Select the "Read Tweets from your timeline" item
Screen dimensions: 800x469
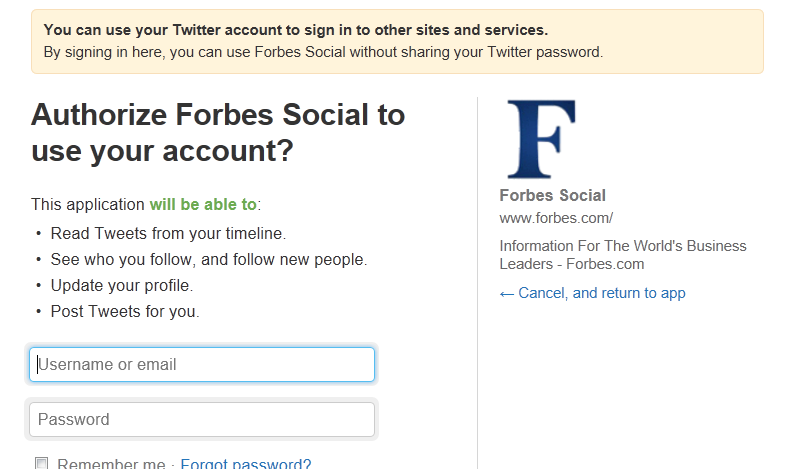[x=168, y=233]
